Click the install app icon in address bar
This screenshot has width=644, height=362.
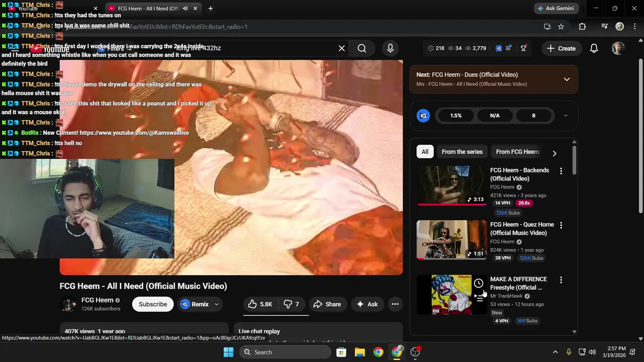pos(547,27)
